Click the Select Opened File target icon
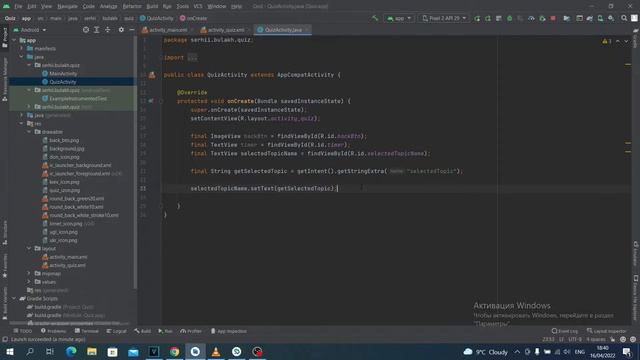This screenshot has height=360, width=640. (x=86, y=30)
